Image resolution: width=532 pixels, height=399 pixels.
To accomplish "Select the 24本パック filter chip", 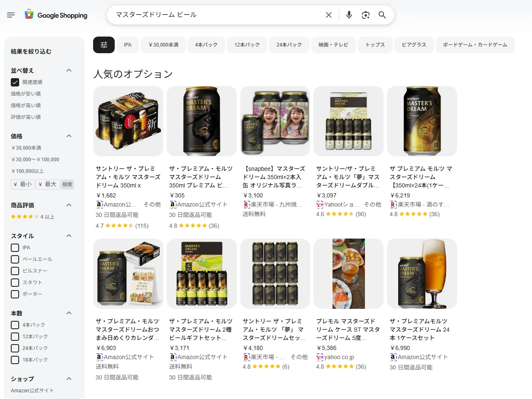I will 289,45.
